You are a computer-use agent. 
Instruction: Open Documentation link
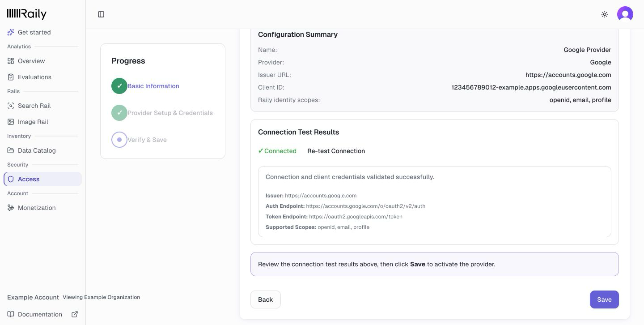[x=42, y=314]
